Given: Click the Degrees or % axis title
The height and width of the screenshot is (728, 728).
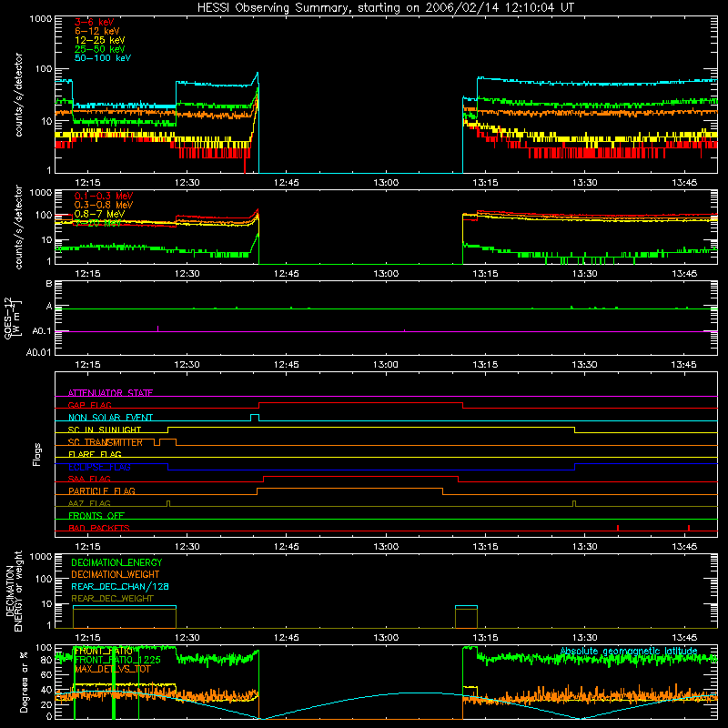Looking at the screenshot, I should [24, 682].
